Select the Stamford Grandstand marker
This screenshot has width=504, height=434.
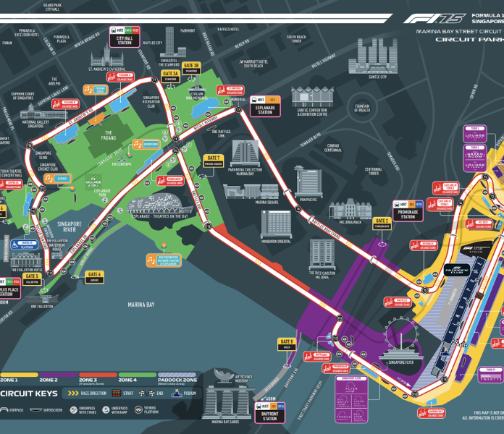(230, 90)
